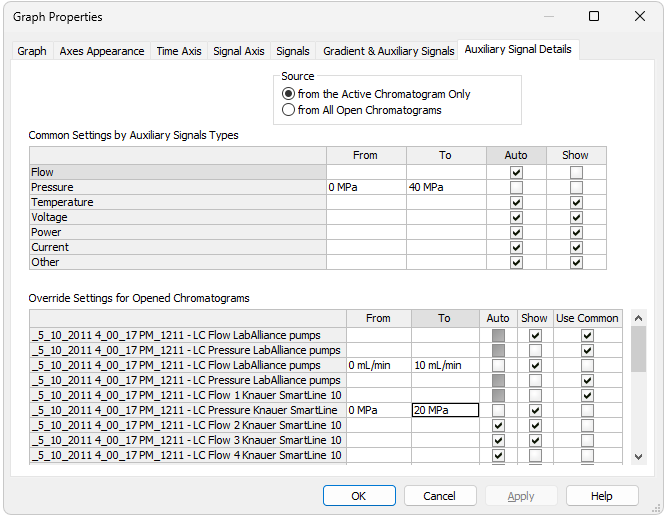Toggle Auto for the Voltage row
667x517 pixels.
point(516,217)
